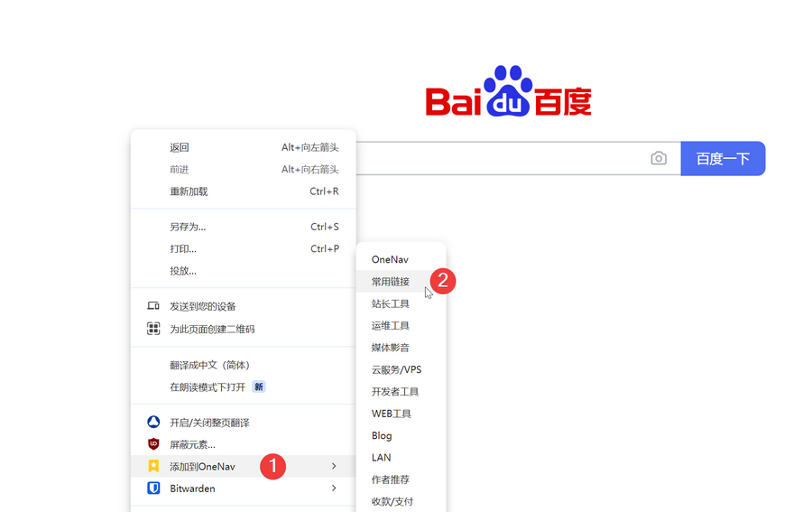The height and width of the screenshot is (512, 812).
Task: Click the 开启/关闭整页翻译 extension icon
Action: click(153, 422)
